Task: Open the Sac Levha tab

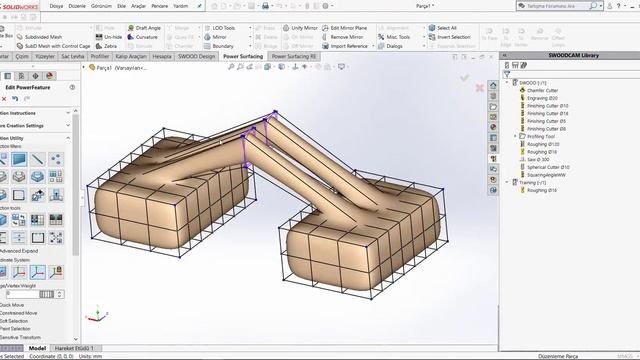Action: click(73, 56)
